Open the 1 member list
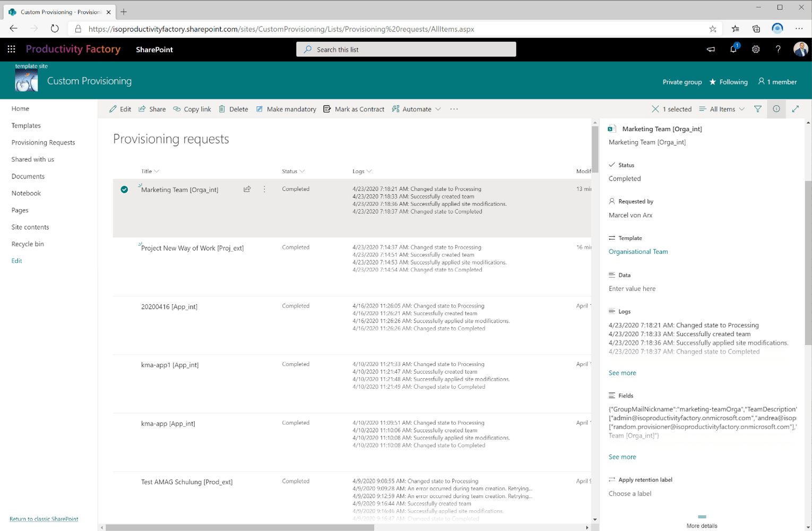 click(778, 82)
